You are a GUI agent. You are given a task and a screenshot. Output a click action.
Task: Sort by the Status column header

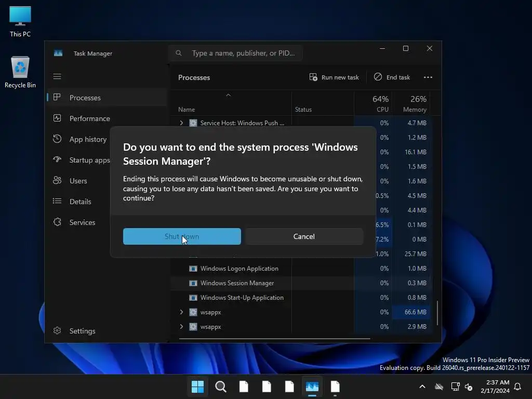click(303, 110)
